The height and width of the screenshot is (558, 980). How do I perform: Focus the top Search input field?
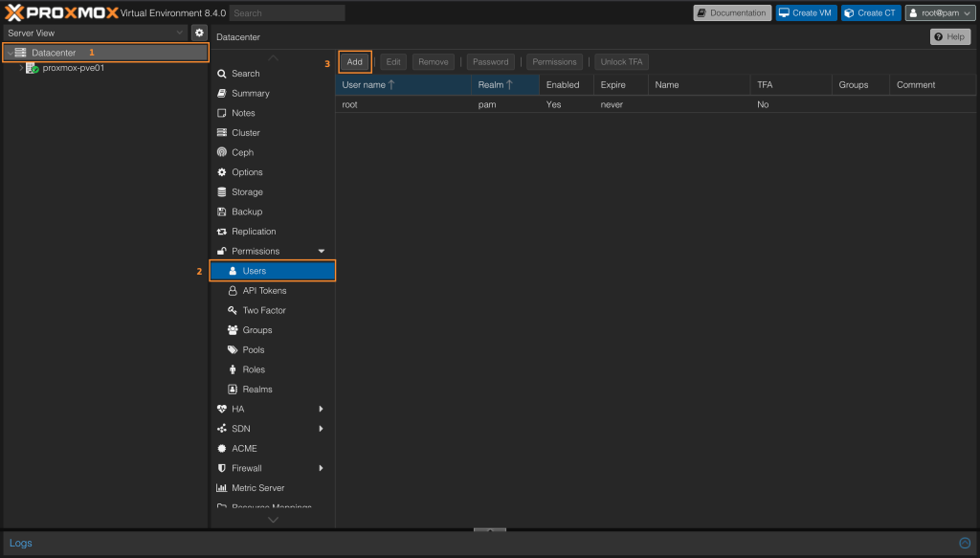coord(287,13)
